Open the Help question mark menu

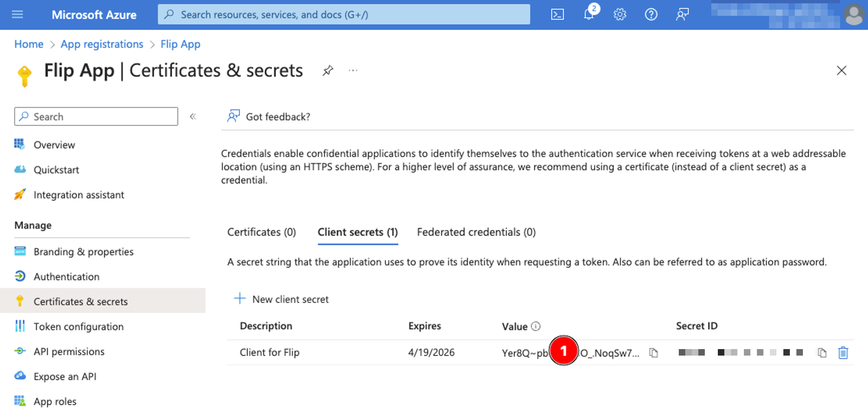coord(651,15)
